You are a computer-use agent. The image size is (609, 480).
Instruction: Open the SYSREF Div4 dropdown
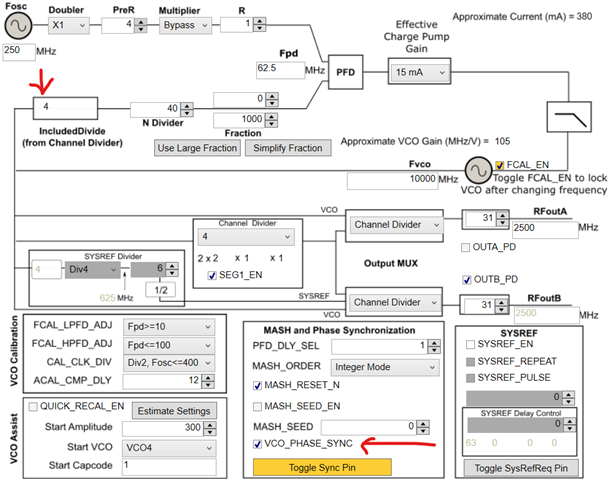point(92,270)
